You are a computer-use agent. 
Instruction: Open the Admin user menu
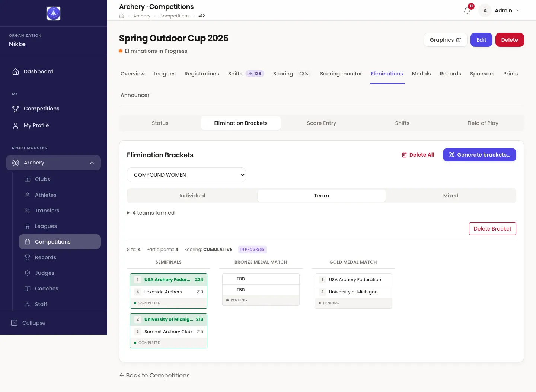[x=500, y=10]
